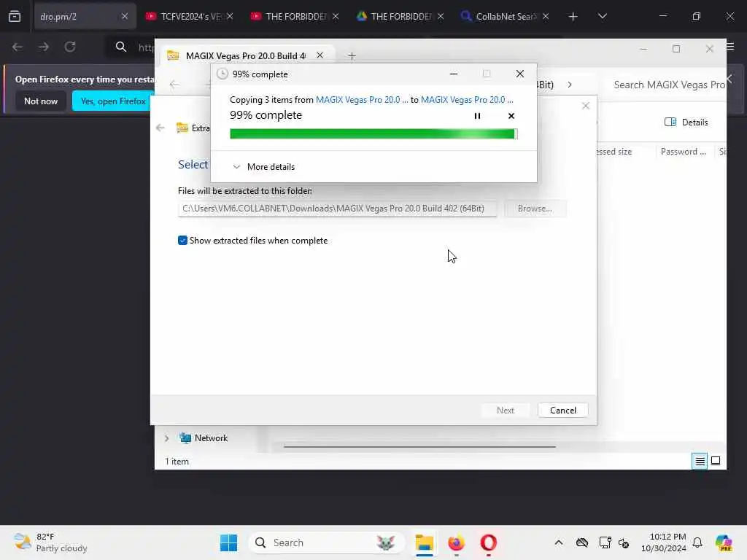Go forward in the Firefox browser

(x=44, y=47)
